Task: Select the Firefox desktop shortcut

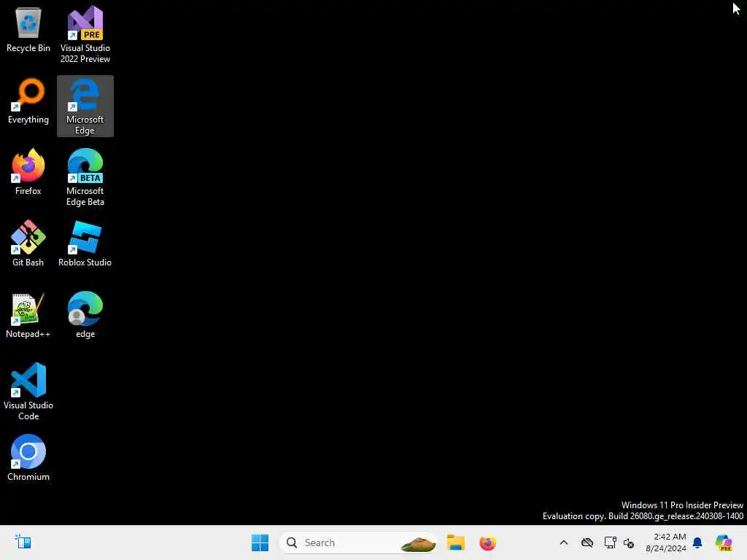Action: [x=28, y=172]
